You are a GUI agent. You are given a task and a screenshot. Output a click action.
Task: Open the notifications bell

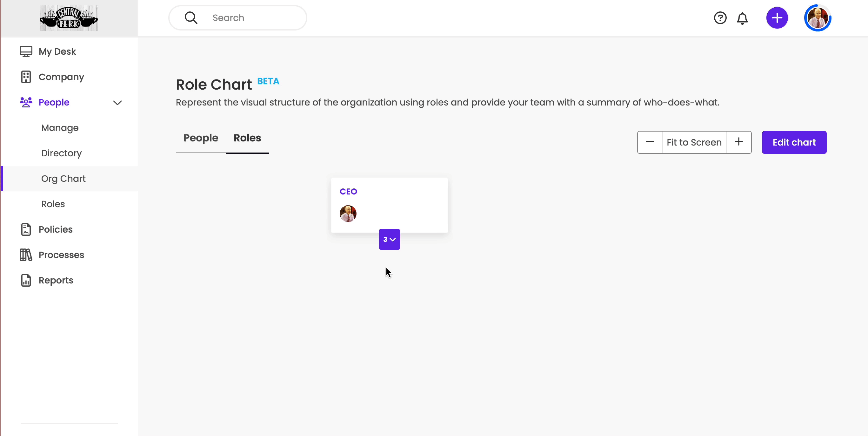742,18
